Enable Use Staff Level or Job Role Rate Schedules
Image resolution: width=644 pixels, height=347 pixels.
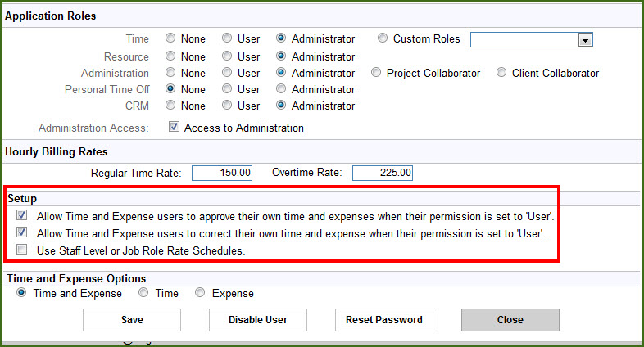point(22,250)
